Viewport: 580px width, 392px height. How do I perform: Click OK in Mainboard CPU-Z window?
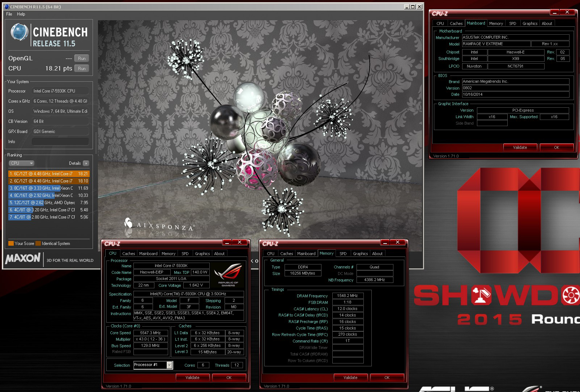point(556,147)
